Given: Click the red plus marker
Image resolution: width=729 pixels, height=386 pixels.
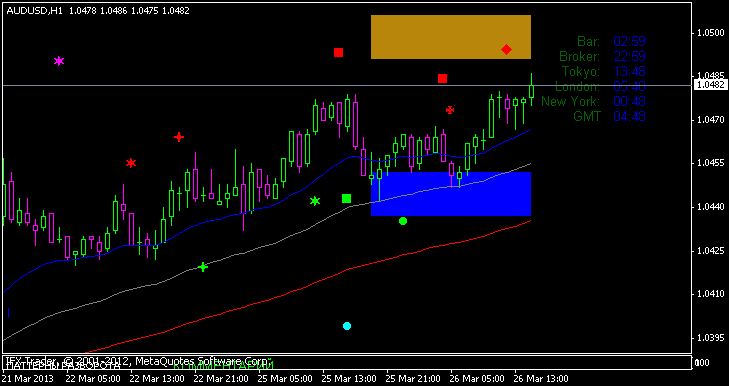Looking at the screenshot, I should [179, 137].
